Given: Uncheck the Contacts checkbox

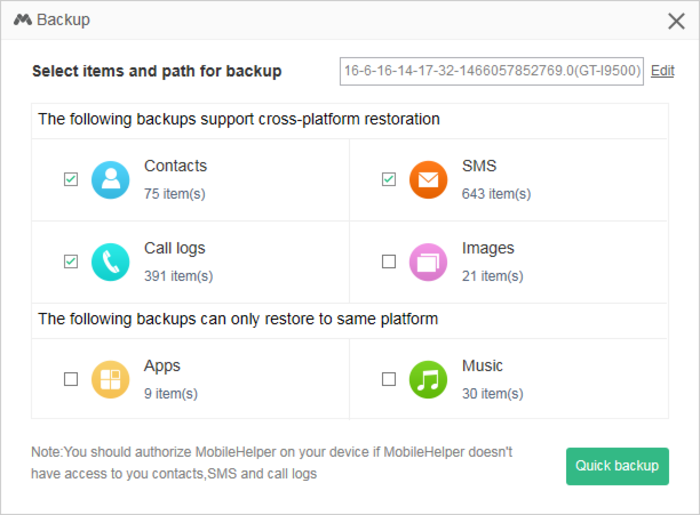Looking at the screenshot, I should point(71,180).
